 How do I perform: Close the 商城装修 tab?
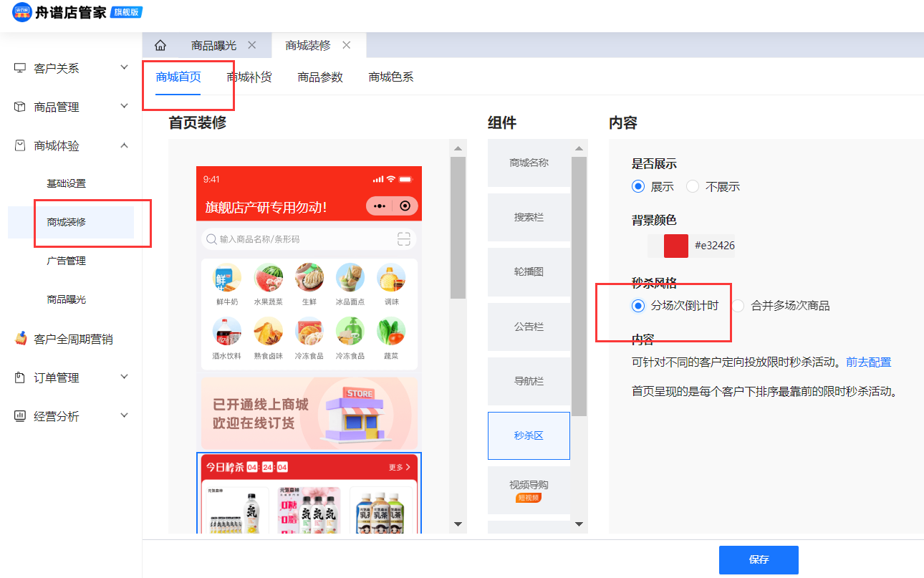coord(347,45)
